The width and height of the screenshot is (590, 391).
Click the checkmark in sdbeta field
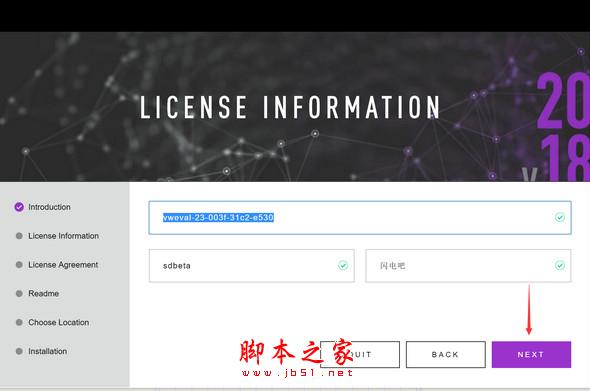pyautogui.click(x=343, y=266)
